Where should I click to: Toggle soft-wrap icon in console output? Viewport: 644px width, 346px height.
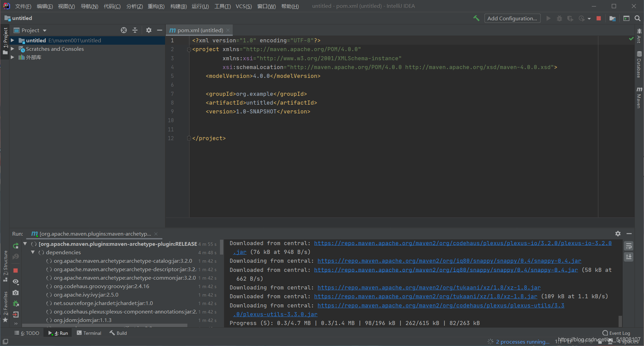(629, 246)
